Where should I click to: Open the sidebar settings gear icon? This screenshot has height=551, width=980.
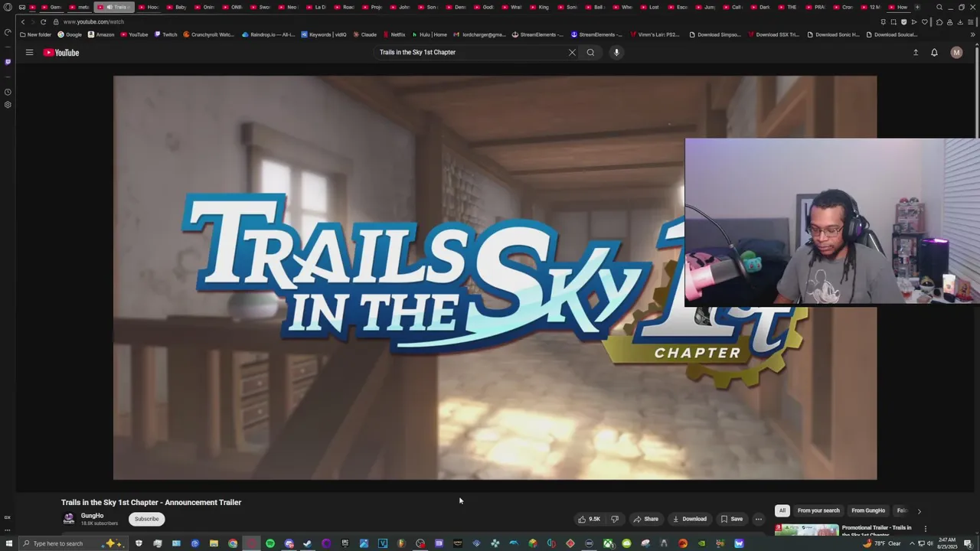coord(8,105)
